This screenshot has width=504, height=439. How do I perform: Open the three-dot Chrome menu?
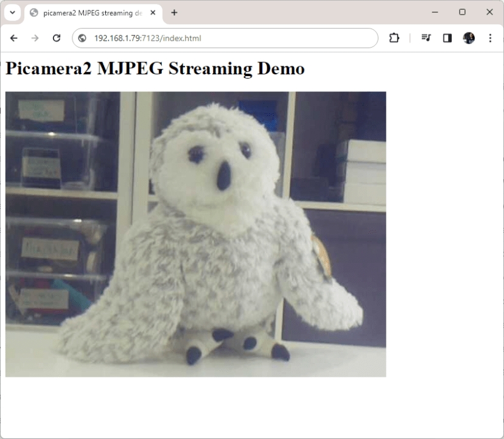coord(491,38)
